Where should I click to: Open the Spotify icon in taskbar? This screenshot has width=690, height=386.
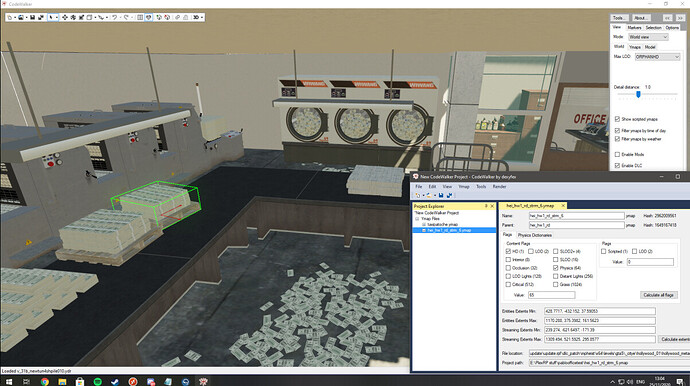98,382
